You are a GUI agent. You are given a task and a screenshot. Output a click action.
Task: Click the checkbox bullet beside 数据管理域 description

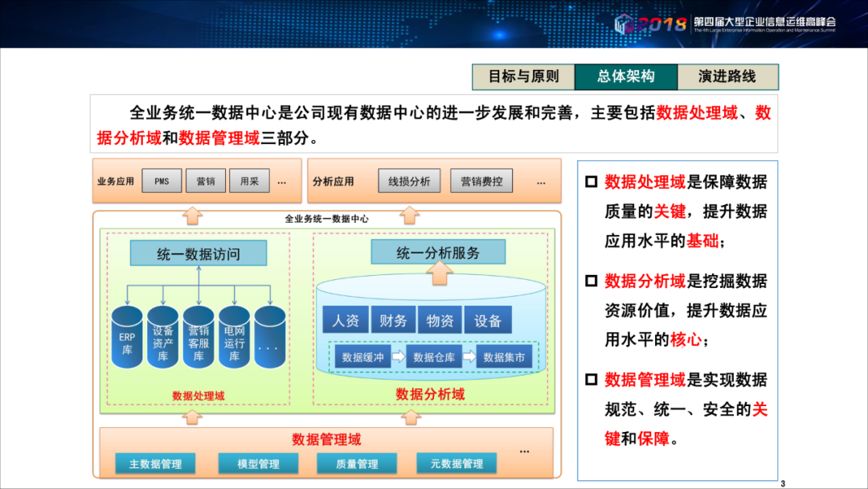[x=592, y=380]
